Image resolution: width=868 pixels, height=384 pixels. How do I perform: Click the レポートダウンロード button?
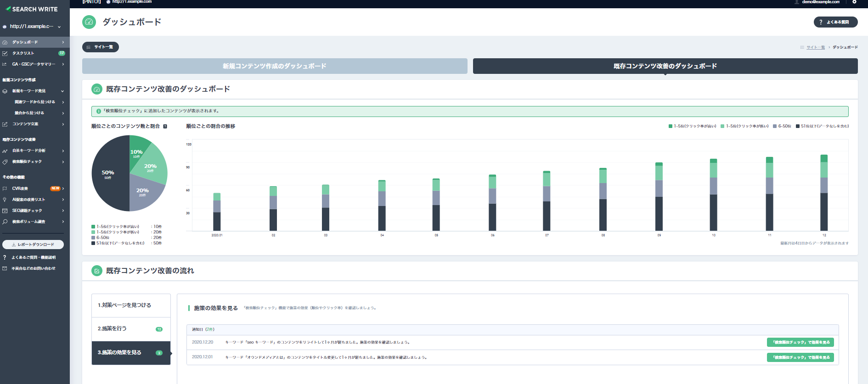click(x=33, y=245)
